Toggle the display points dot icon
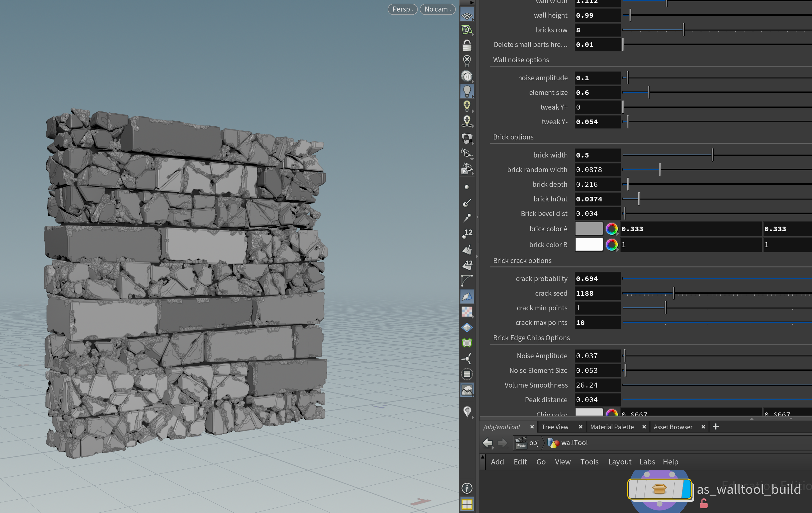Screen dimensions: 812x513 467,187
